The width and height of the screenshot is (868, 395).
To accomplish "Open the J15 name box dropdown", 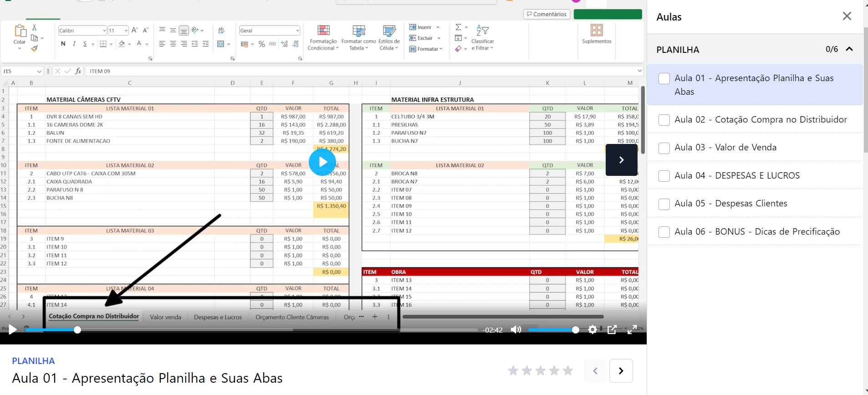I will (x=39, y=71).
